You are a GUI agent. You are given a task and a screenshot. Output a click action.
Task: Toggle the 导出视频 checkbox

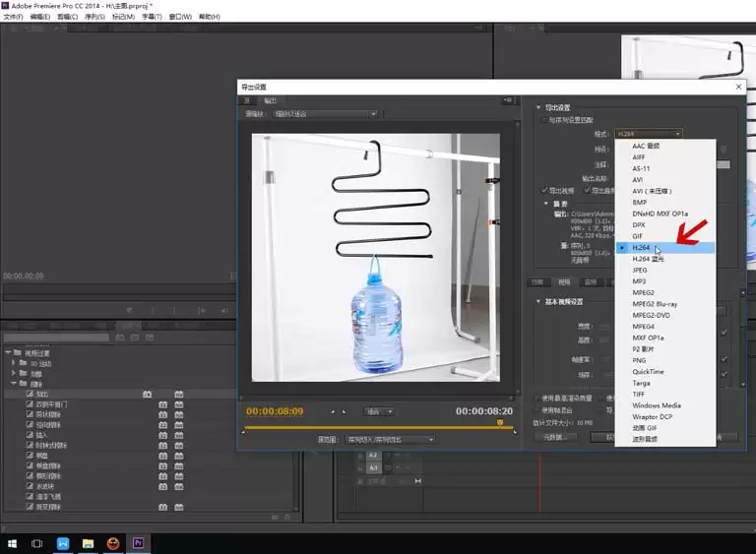click(544, 190)
